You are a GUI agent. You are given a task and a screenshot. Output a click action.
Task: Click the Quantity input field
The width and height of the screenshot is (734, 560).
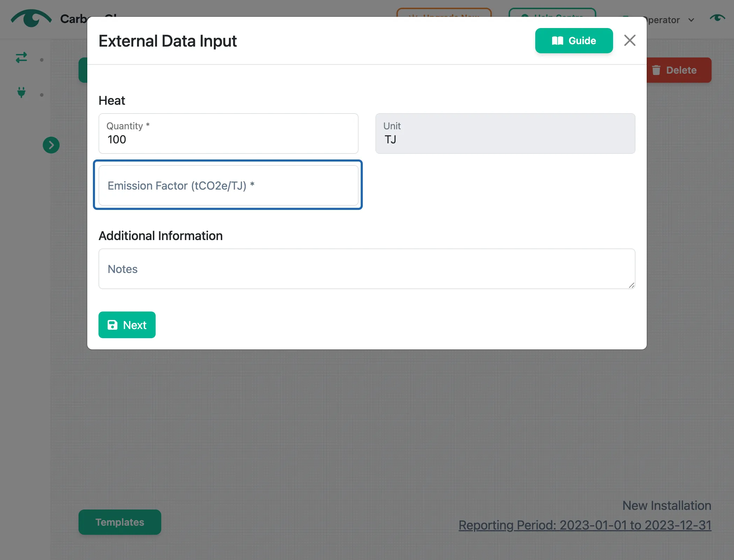(x=228, y=134)
